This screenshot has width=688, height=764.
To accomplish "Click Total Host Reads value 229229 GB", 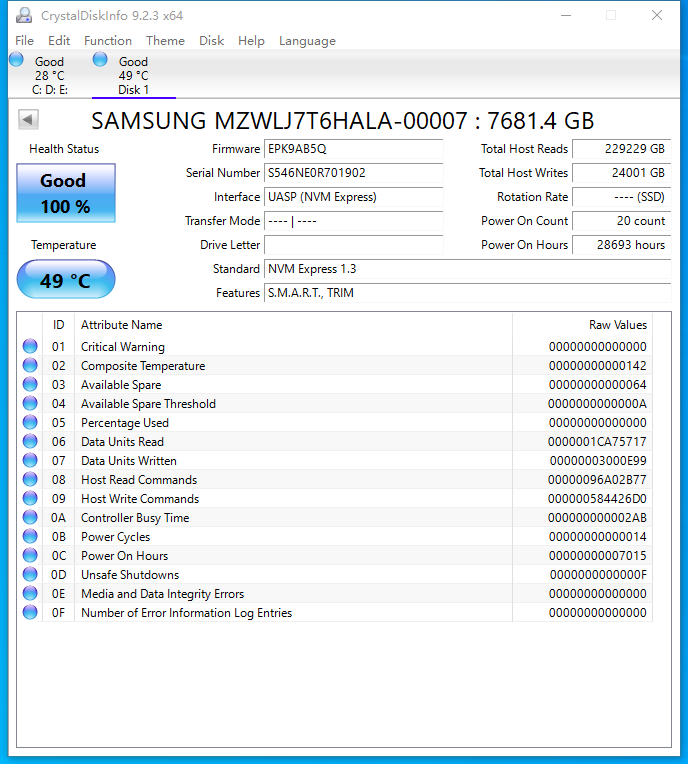I will pyautogui.click(x=622, y=149).
